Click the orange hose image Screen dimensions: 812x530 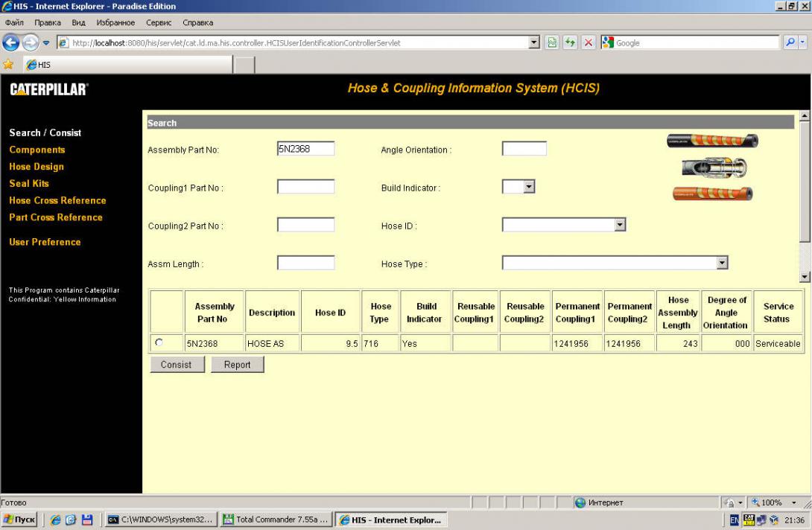click(x=713, y=194)
